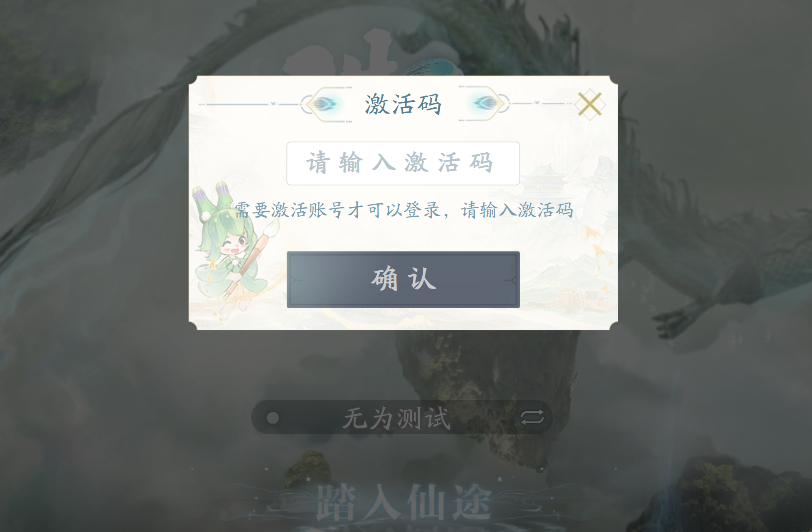
Task: Click the right blue lotus emblem by the title
Action: [484, 103]
